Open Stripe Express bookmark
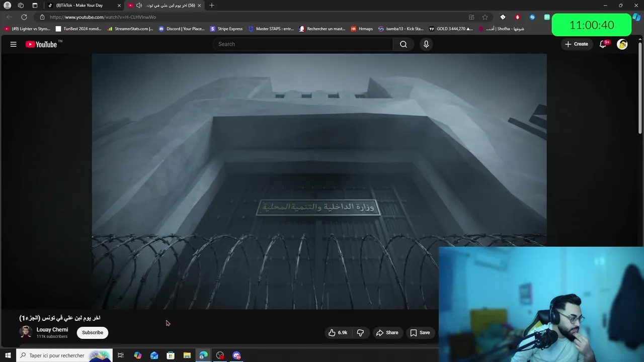This screenshot has height=362, width=644. click(x=226, y=29)
